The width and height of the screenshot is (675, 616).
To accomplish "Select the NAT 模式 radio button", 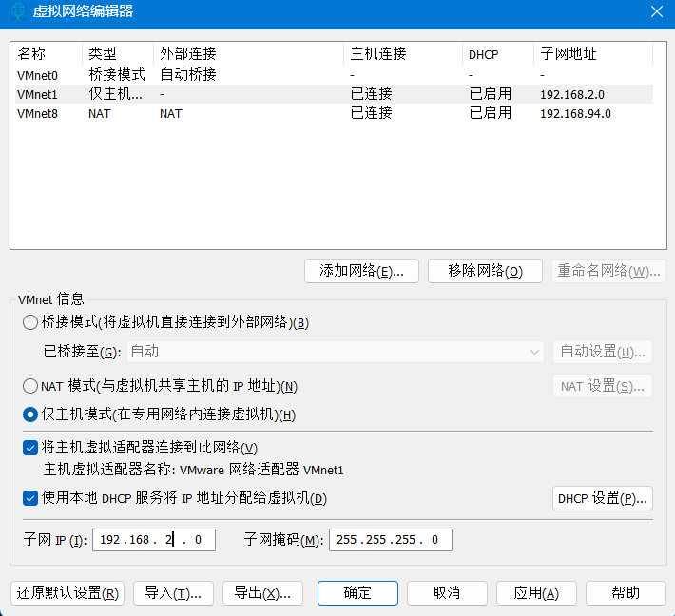I will (x=30, y=386).
